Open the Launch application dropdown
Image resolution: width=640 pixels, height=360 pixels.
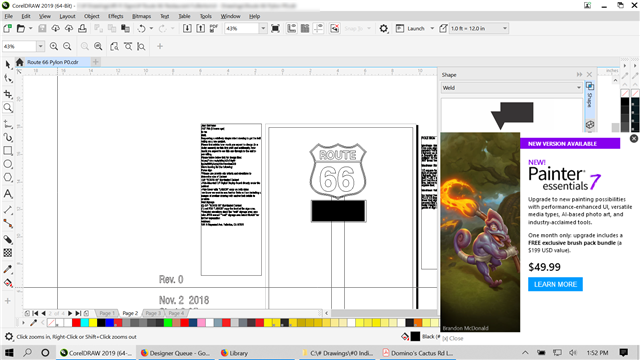pos(432,29)
